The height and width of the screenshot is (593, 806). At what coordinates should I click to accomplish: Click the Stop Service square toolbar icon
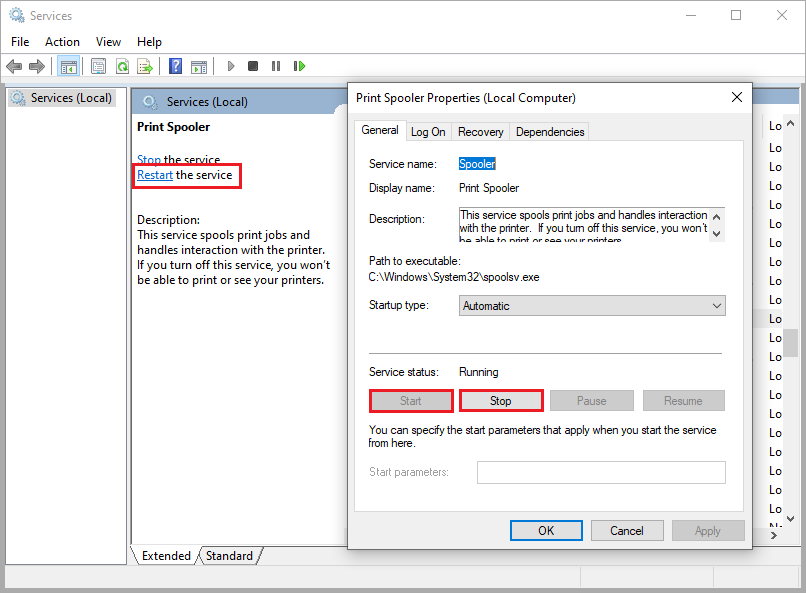pos(253,67)
